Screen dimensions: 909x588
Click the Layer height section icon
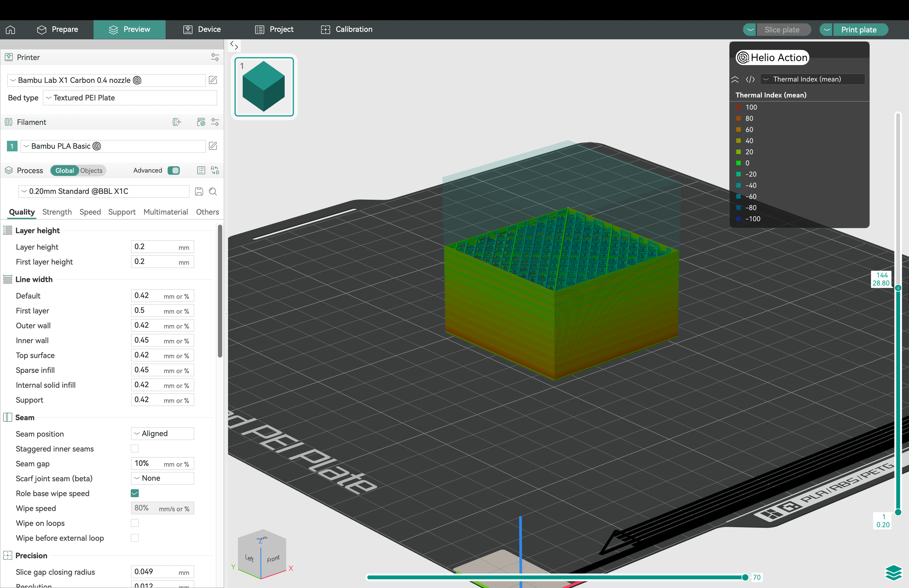coord(8,231)
